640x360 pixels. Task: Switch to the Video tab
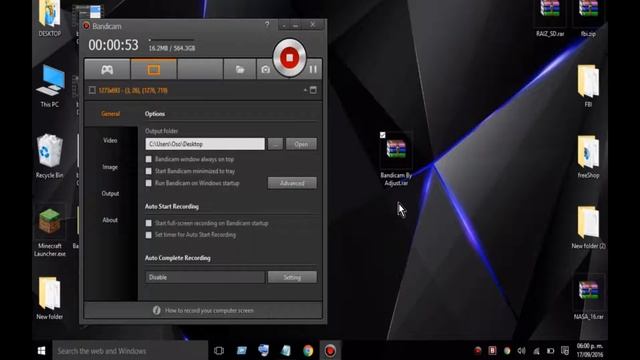(x=110, y=140)
